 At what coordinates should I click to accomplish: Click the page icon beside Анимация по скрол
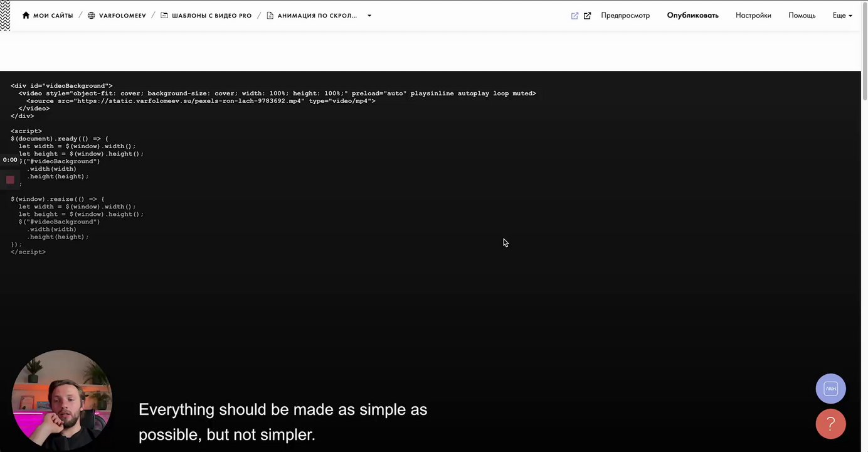point(270,16)
